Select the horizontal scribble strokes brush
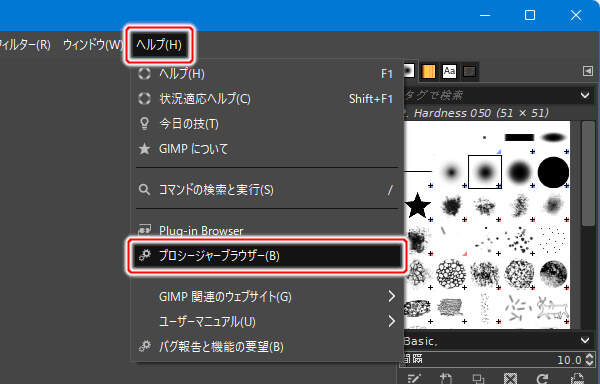The height and width of the screenshot is (384, 600). point(451,308)
